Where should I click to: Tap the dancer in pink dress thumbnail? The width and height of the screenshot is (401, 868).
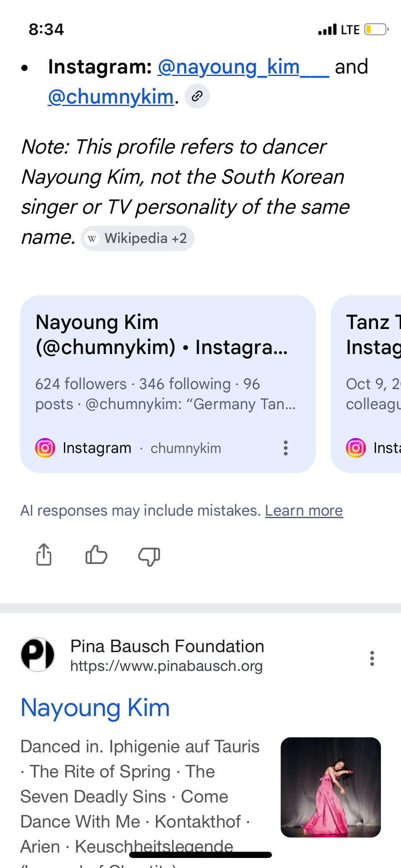(331, 787)
